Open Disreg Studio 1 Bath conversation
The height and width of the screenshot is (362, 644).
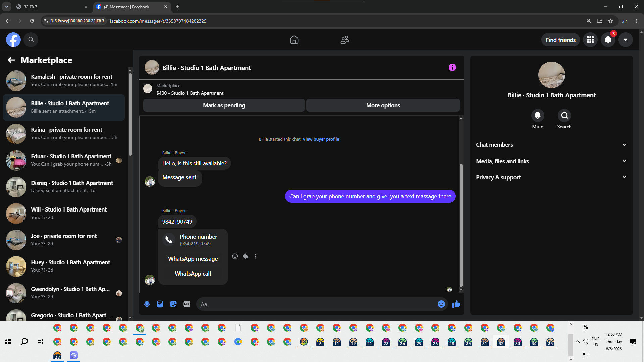[64, 187]
